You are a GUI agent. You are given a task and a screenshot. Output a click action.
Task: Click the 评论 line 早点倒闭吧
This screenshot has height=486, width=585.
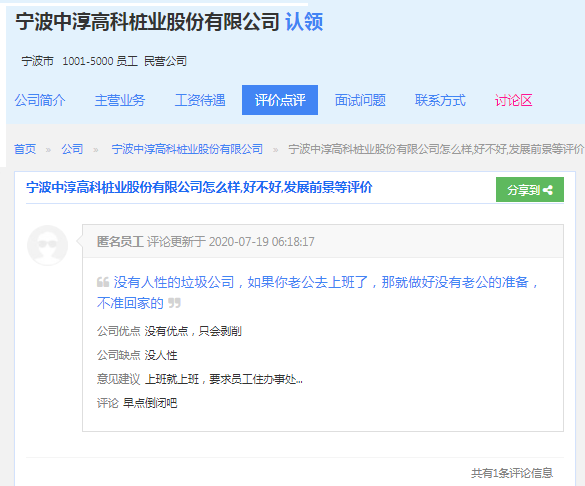click(x=137, y=403)
